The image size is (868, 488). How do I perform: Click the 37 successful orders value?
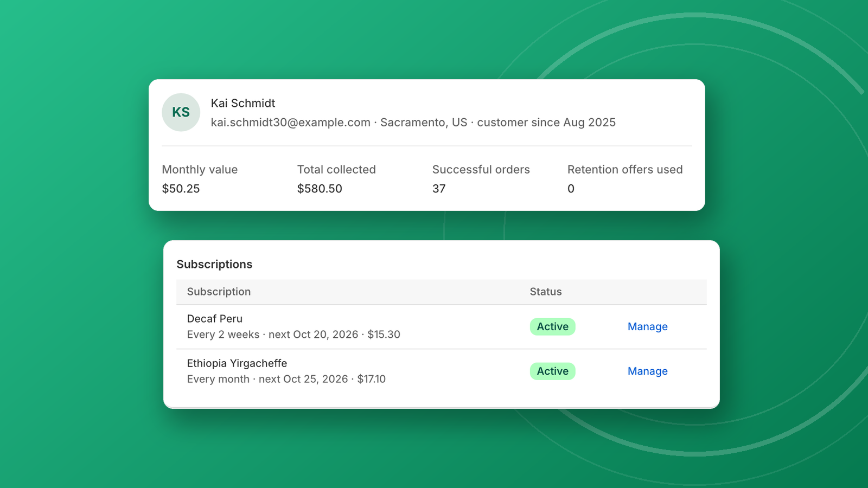[x=439, y=189]
